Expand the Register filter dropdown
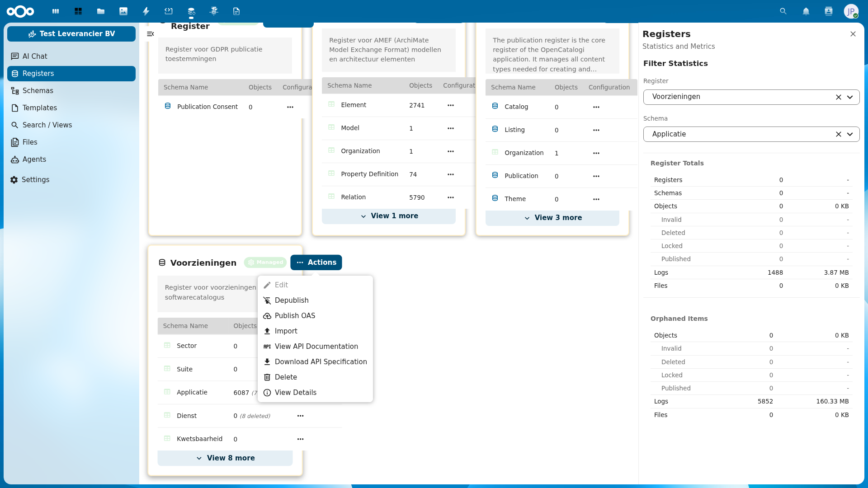Screen dimensions: 868x488 850,97
